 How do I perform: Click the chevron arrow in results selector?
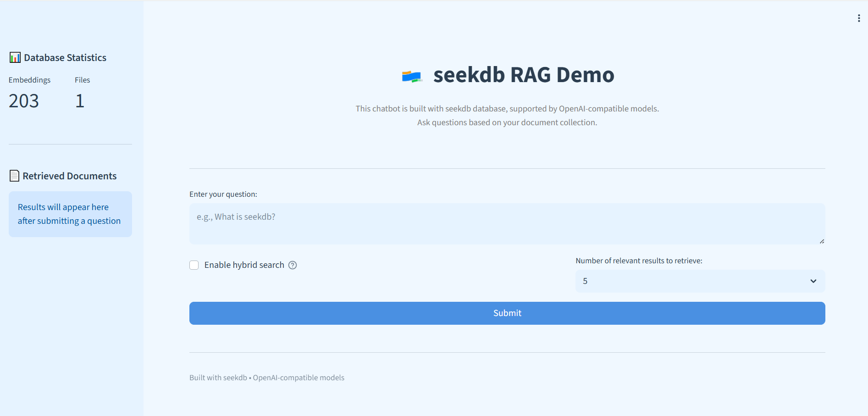(x=813, y=281)
